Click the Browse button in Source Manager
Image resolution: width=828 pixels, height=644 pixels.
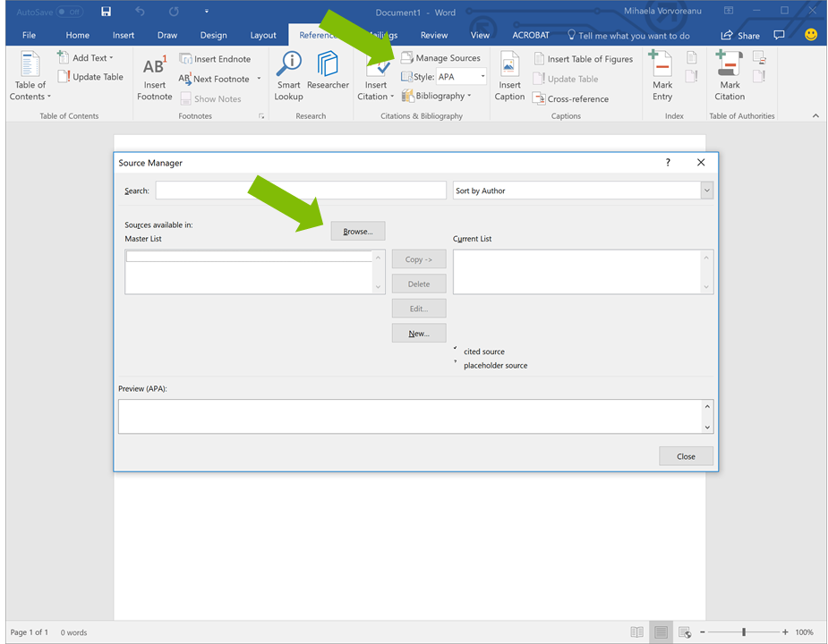pos(357,231)
